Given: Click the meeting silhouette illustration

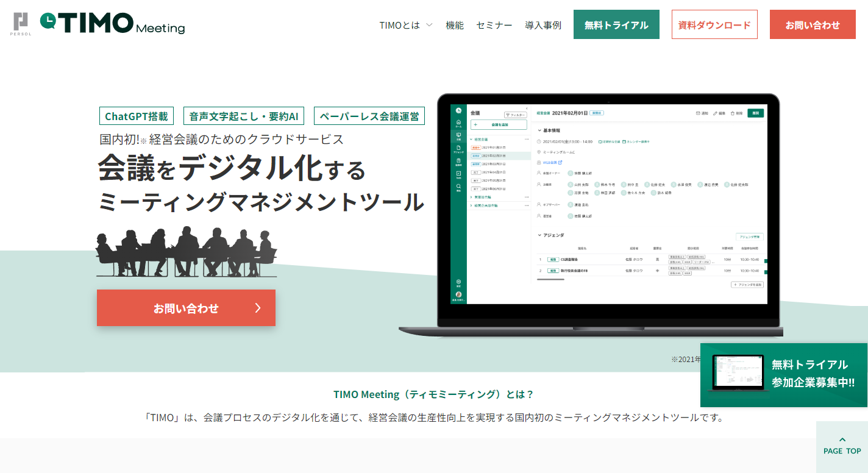Looking at the screenshot, I should [x=186, y=251].
